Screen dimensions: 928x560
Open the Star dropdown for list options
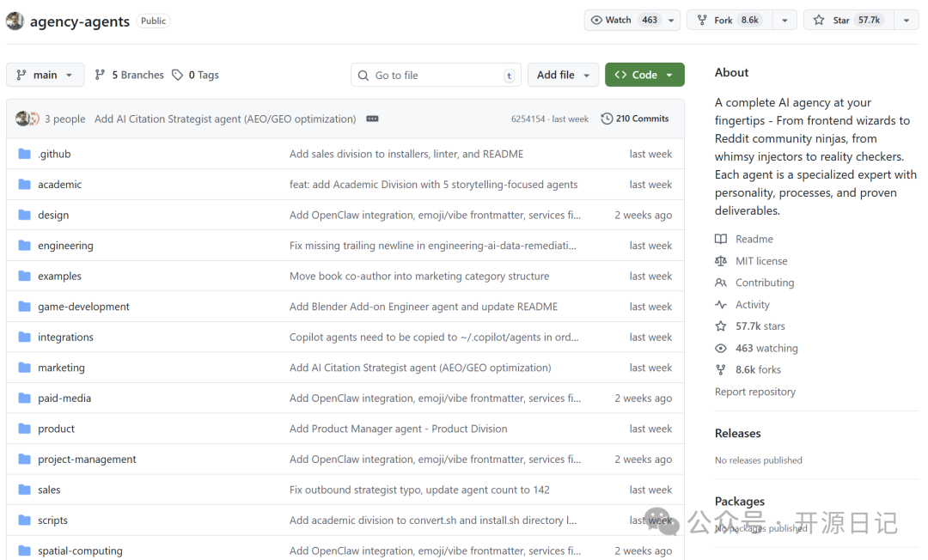(907, 19)
